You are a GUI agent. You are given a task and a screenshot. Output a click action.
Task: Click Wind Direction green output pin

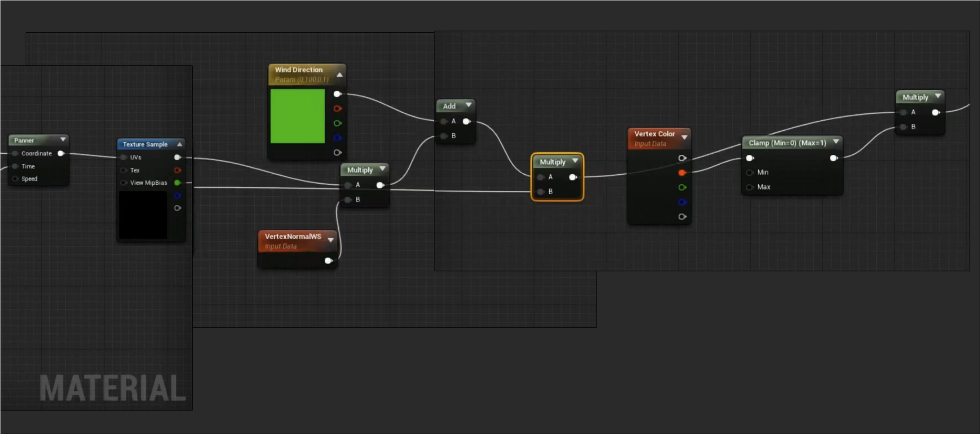click(337, 123)
